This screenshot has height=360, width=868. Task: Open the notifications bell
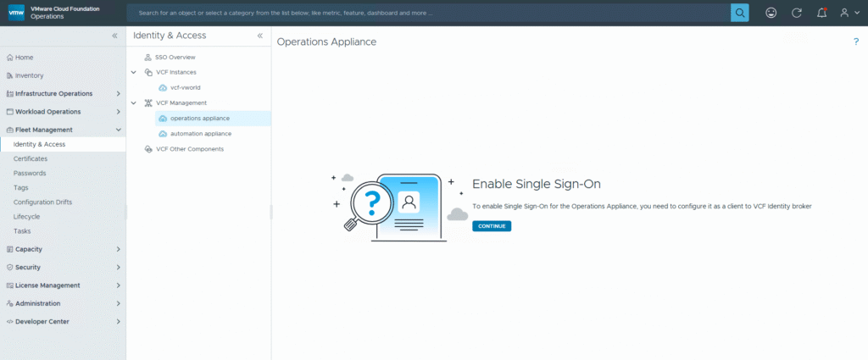point(821,13)
